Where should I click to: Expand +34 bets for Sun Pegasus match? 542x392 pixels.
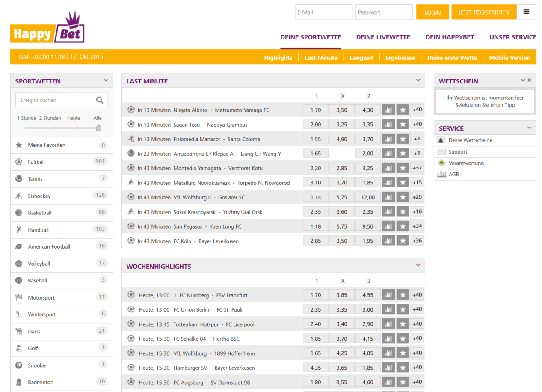pyautogui.click(x=417, y=226)
